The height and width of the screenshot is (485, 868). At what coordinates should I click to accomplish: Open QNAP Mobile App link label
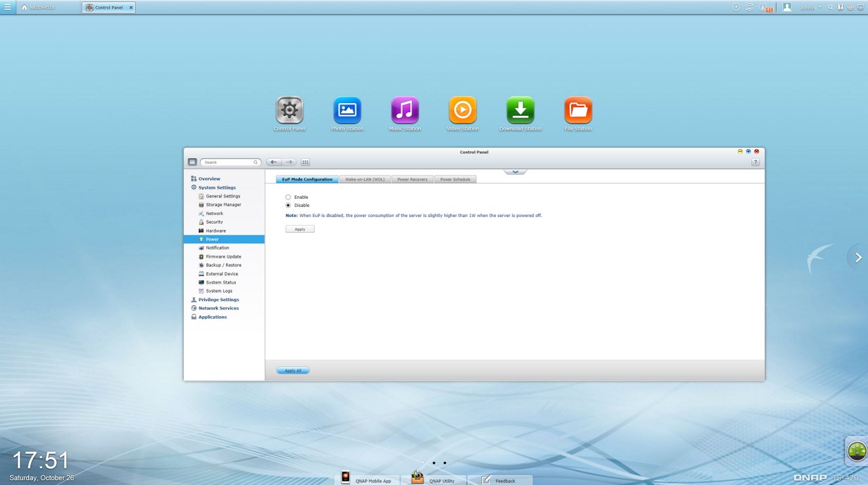(x=374, y=481)
